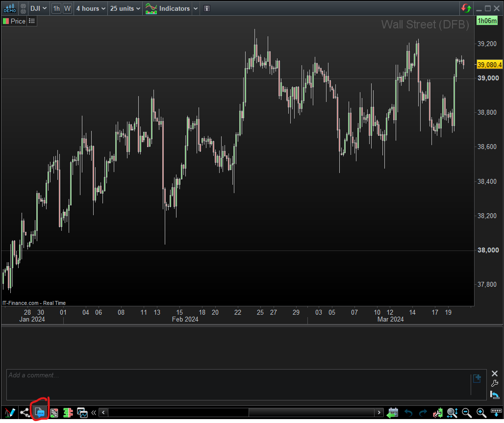Open the 4 hours timeframe dropdown

91,8
